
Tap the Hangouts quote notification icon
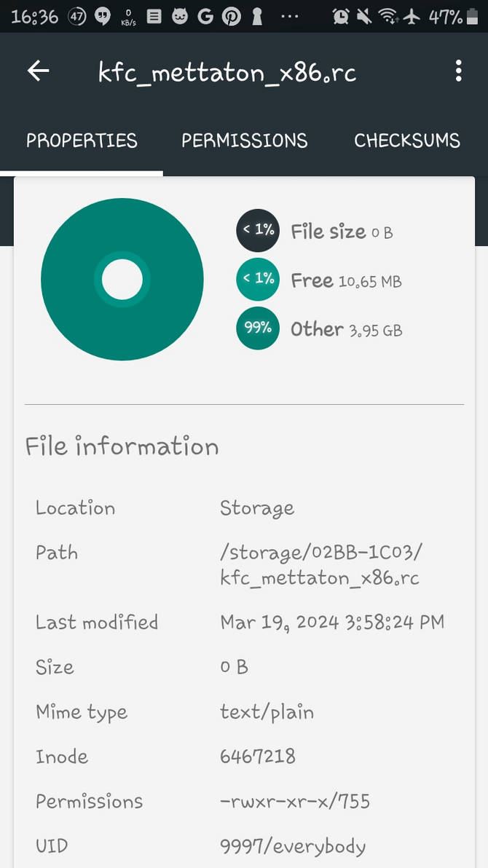pyautogui.click(x=103, y=17)
